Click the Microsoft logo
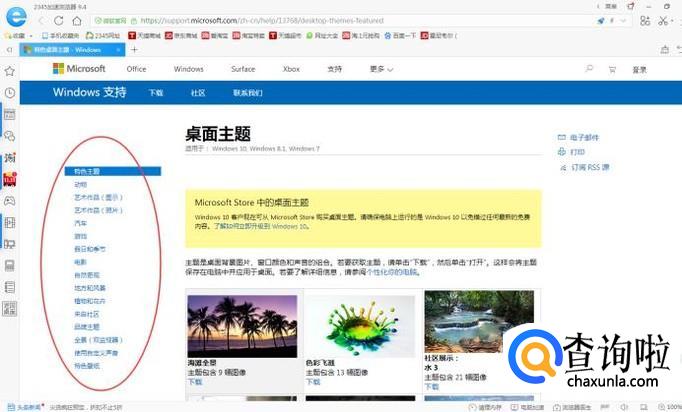 point(79,69)
